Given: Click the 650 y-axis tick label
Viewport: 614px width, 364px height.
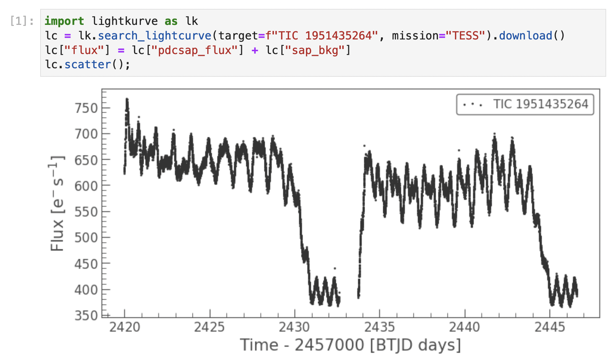Looking at the screenshot, I should point(86,160).
